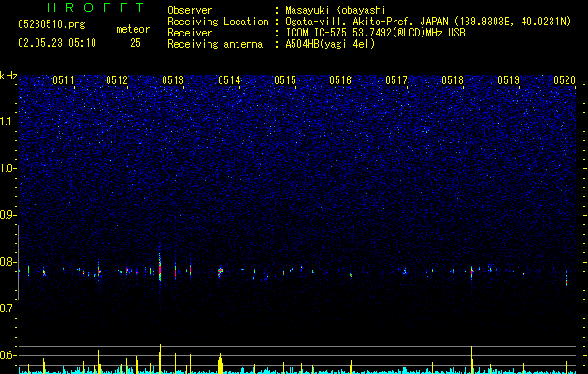This screenshot has height=374, width=588.
Task: Click the 0514 time marker
Action: coord(229,80)
